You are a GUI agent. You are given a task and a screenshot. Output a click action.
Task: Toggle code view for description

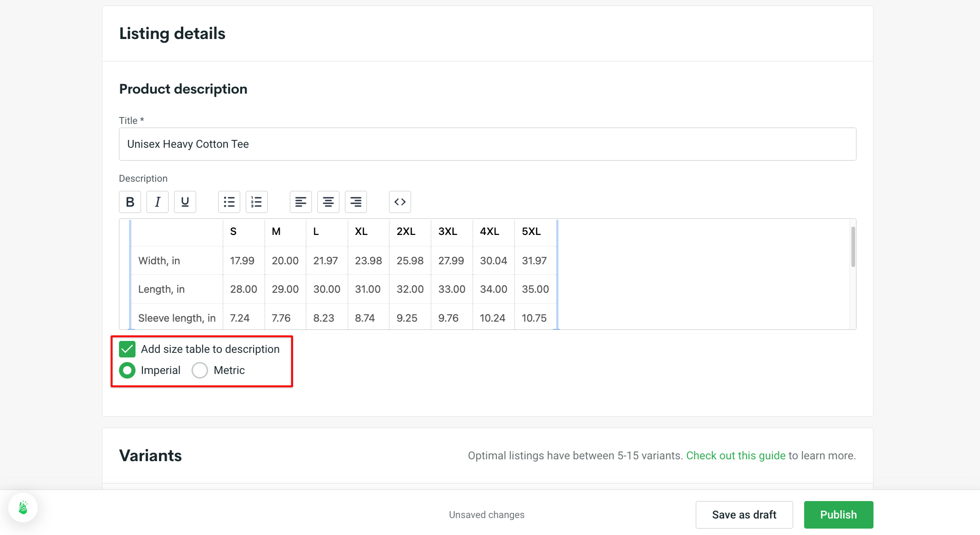(400, 201)
